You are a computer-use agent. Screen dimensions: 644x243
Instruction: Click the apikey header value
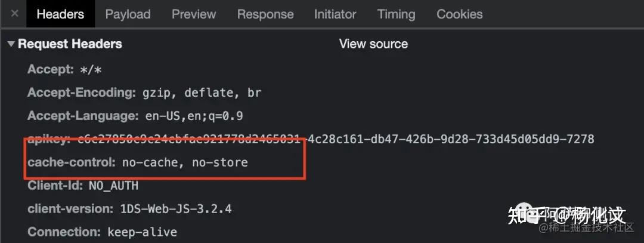click(336, 139)
